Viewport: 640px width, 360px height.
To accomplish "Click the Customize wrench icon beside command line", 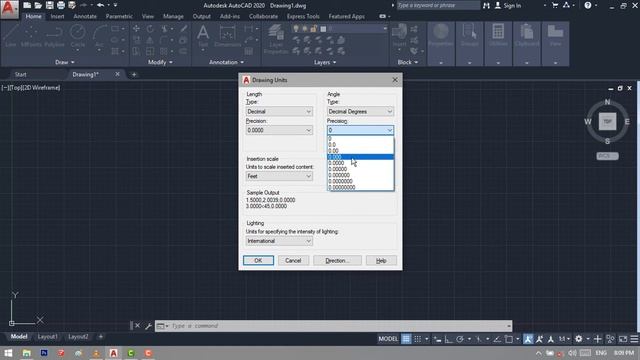I will tap(148, 326).
